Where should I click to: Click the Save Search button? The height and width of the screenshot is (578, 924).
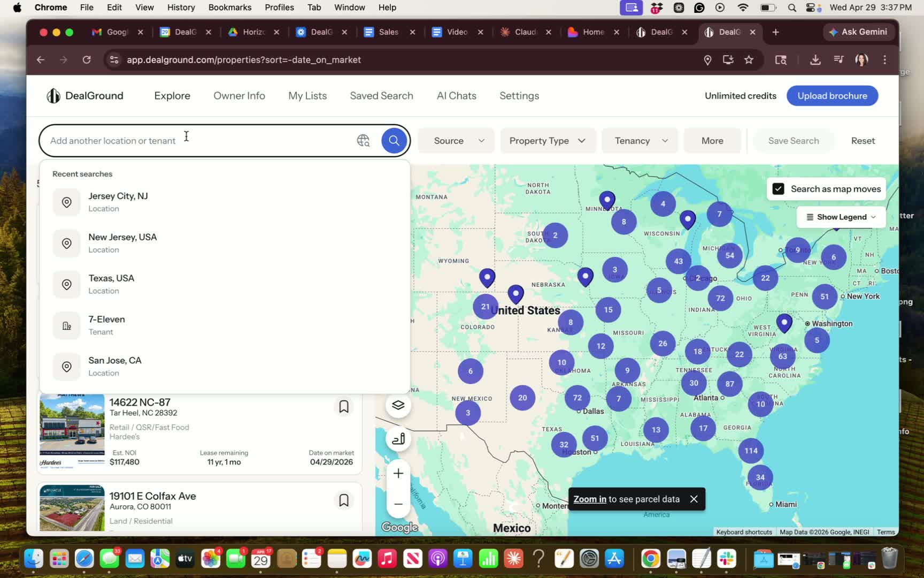coord(794,141)
